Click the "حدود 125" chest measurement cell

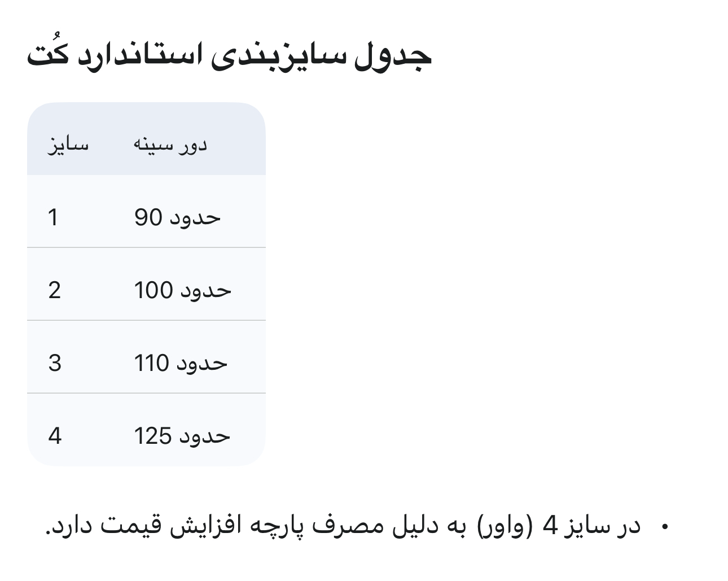182,436
